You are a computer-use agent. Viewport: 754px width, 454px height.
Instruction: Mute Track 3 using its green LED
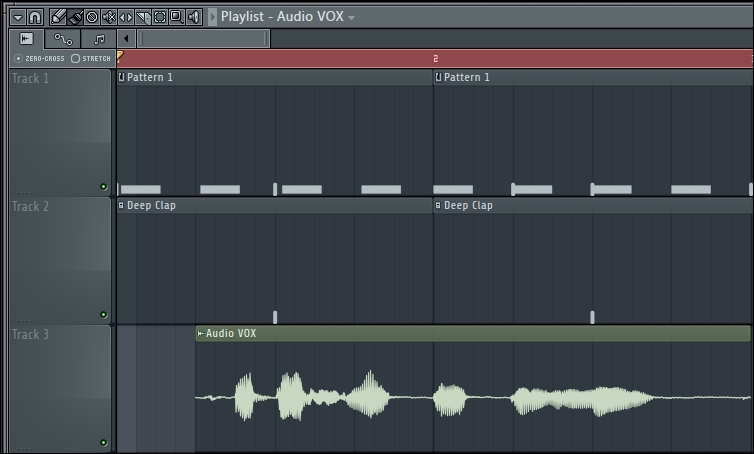tap(103, 442)
